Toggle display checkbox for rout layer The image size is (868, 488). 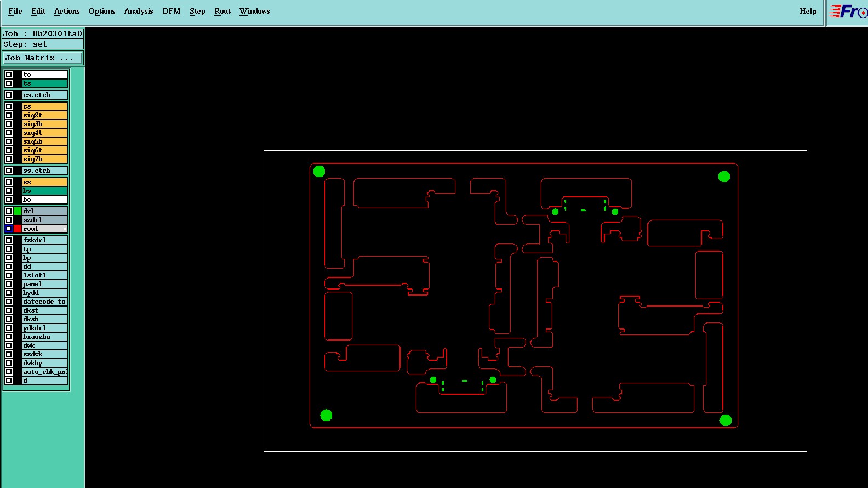(9, 229)
